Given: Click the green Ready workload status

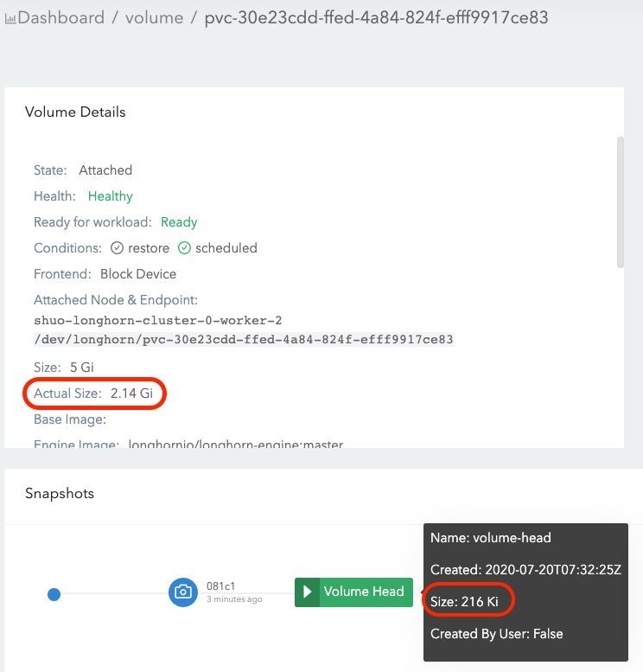Looking at the screenshot, I should point(179,222).
